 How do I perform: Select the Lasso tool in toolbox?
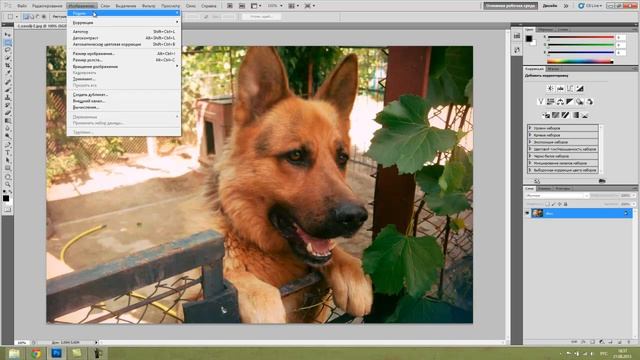click(7, 50)
